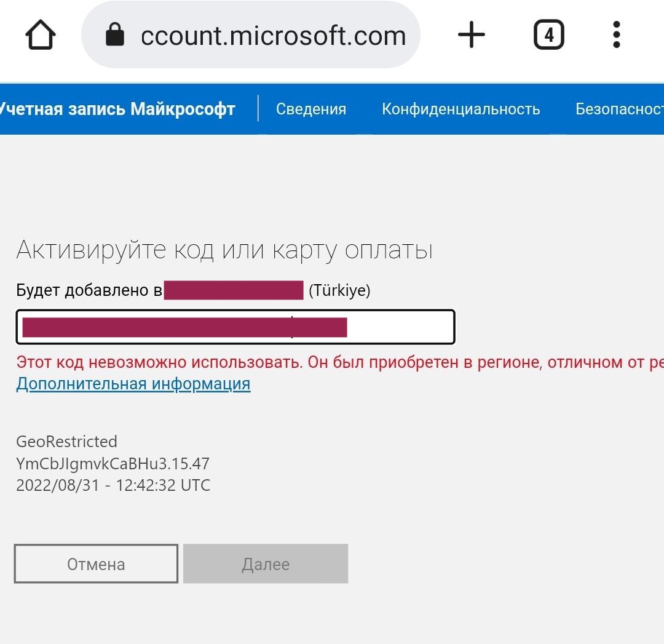Viewport: 664px width, 644px height.
Task: Open Учетная запись Майкрософт home link
Action: tap(117, 109)
